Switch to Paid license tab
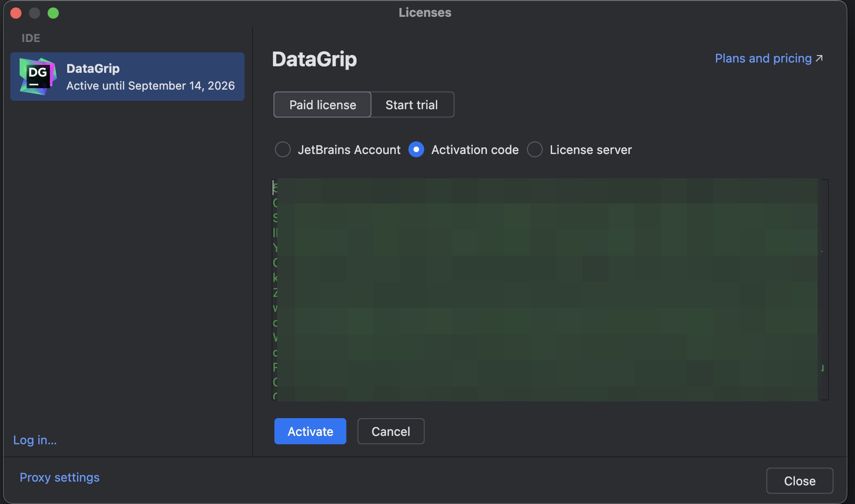 322,105
